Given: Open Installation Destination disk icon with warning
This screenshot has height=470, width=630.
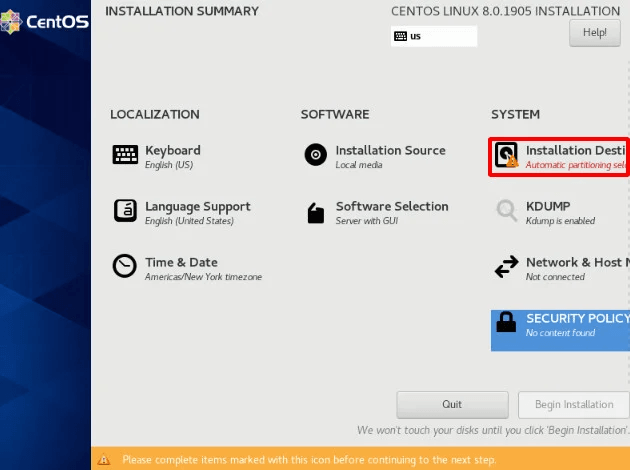Looking at the screenshot, I should point(506,155).
